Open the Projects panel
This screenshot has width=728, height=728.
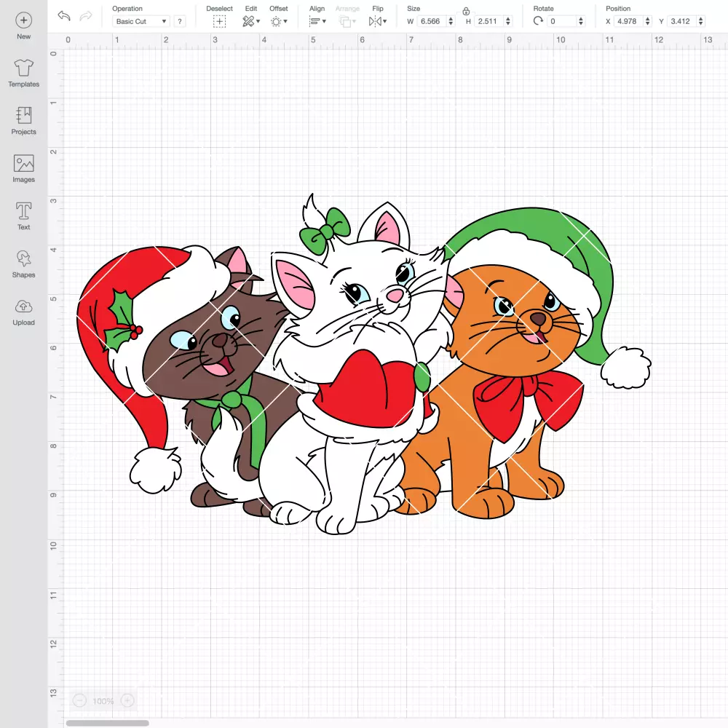coord(24,121)
